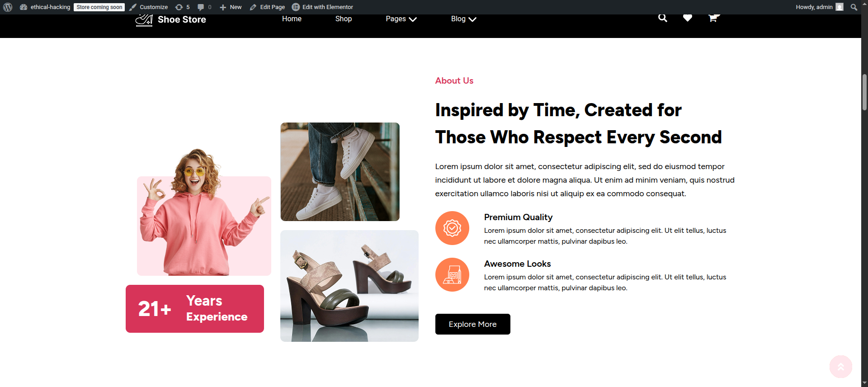The width and height of the screenshot is (868, 387).
Task: Open the site search magnifier icon
Action: [663, 18]
